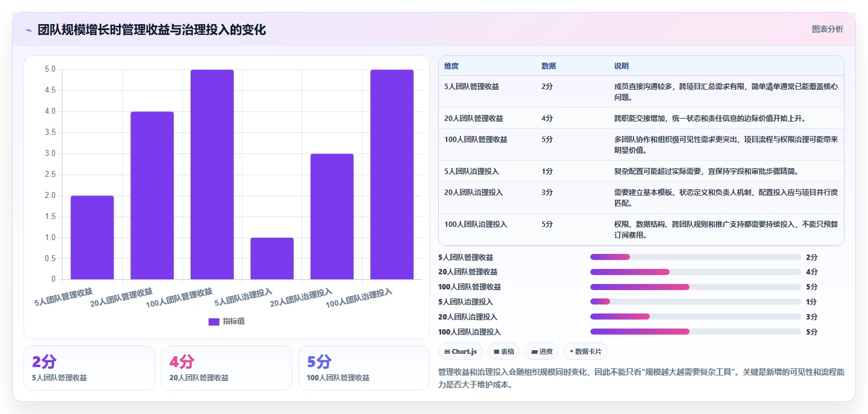Select the 100人团队治理投入 bar in the chart

coord(392,175)
